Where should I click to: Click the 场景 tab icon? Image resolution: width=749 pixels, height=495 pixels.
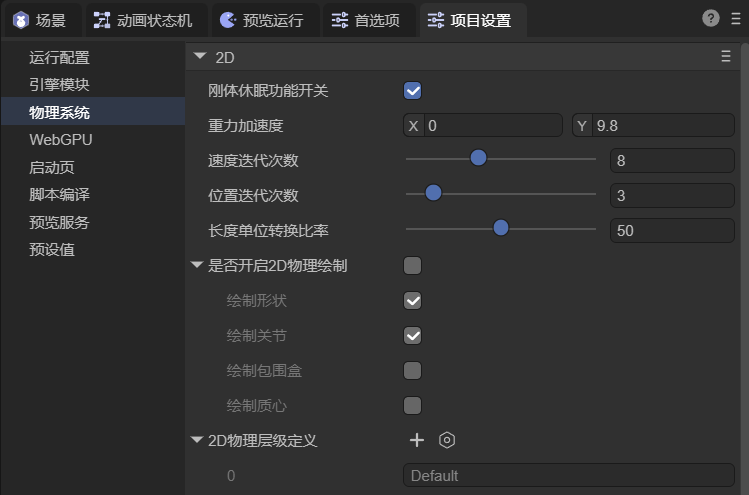[x=21, y=20]
